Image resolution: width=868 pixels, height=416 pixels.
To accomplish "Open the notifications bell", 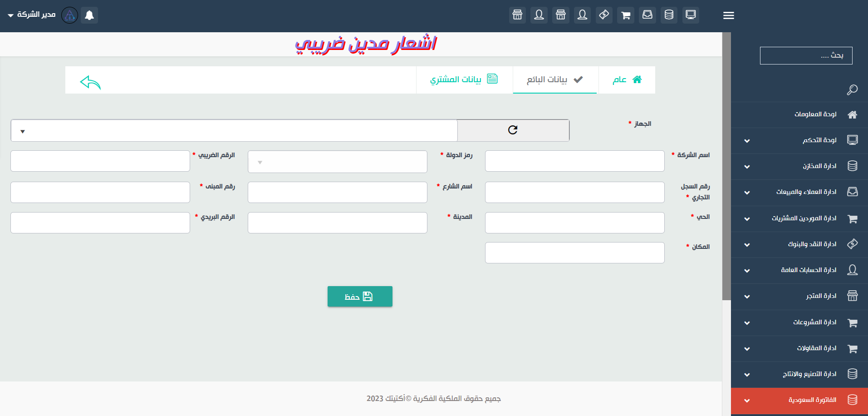I will tap(89, 15).
